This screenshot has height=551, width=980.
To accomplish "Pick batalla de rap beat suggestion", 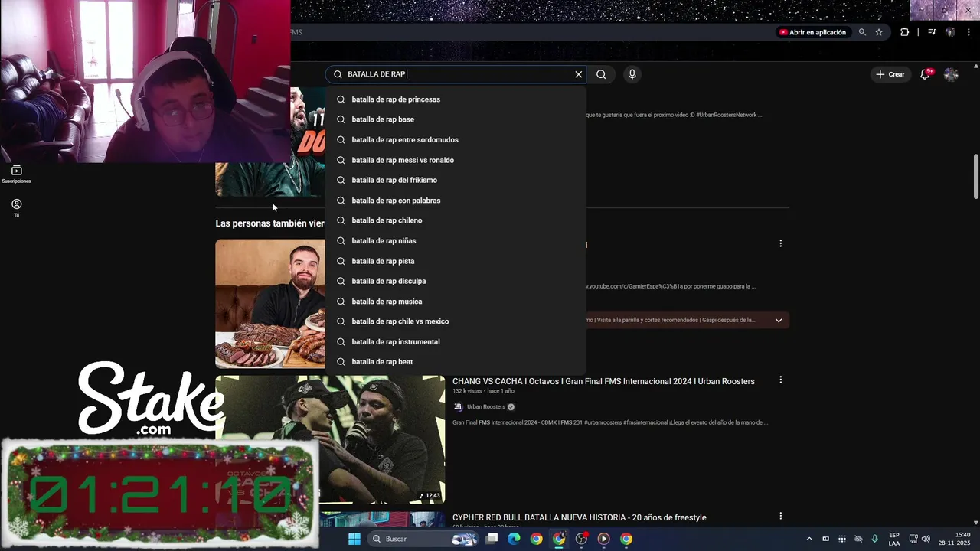I will pyautogui.click(x=456, y=362).
